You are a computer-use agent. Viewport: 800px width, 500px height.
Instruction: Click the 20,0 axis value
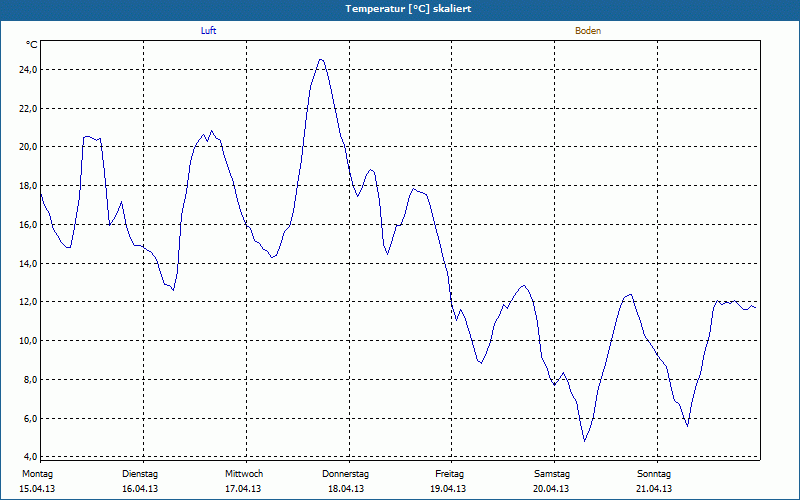[x=28, y=147]
